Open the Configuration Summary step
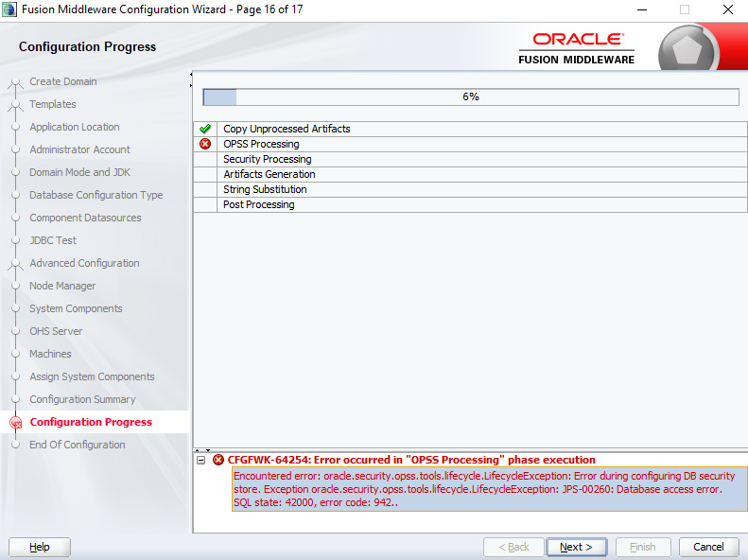The image size is (748, 560). pos(82,399)
